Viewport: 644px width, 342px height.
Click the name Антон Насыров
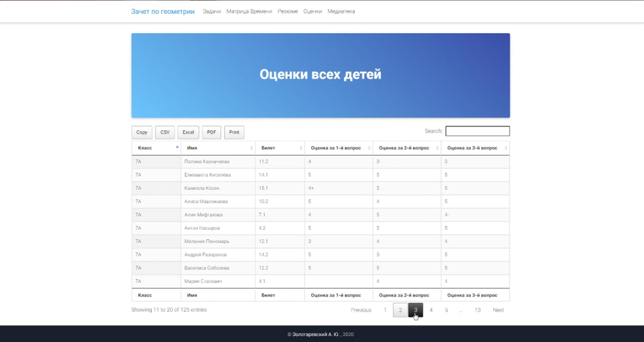(x=202, y=228)
